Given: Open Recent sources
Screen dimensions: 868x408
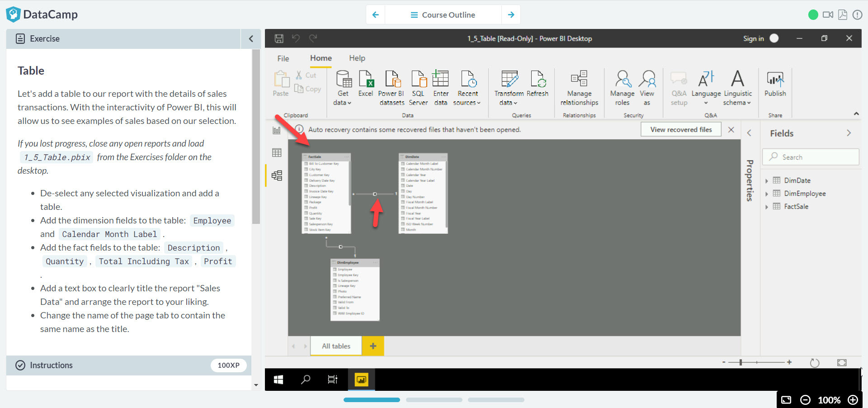Looking at the screenshot, I should (467, 88).
